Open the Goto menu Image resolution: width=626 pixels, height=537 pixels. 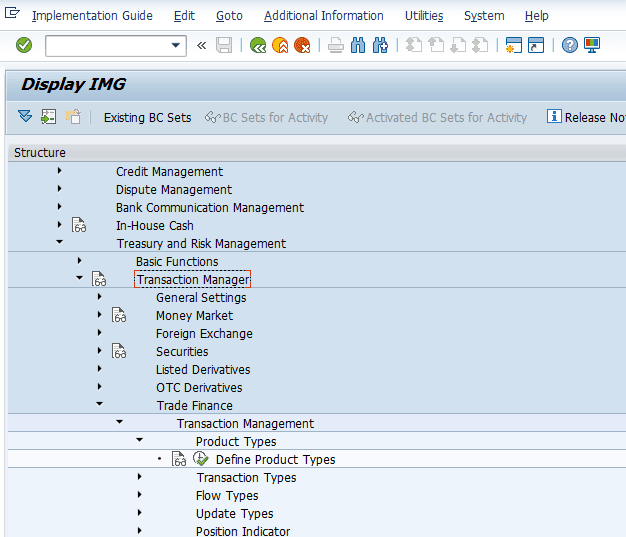(229, 16)
